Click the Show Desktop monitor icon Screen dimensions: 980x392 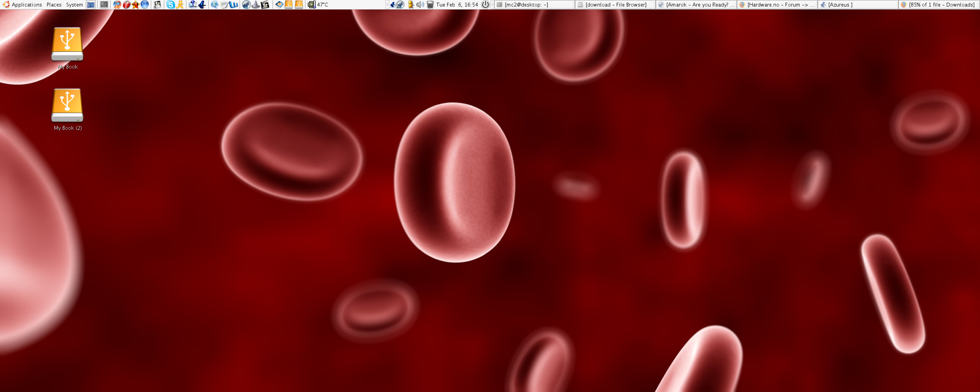(x=104, y=5)
